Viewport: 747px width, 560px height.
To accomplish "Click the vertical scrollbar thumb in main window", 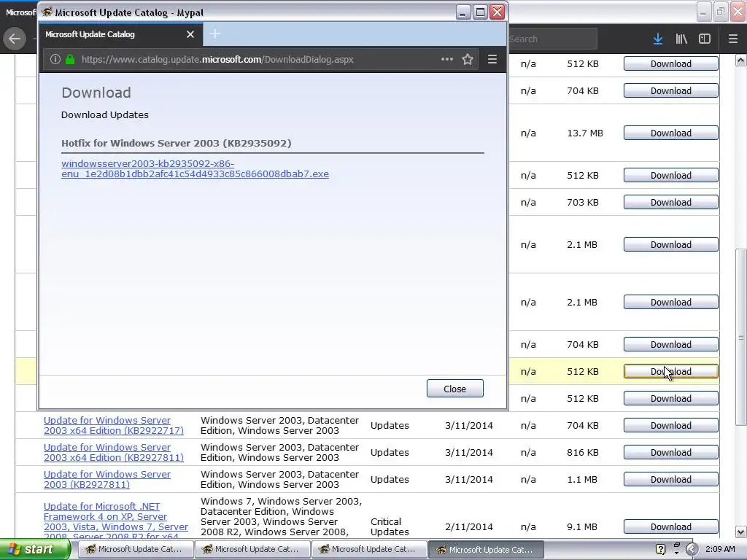I will tap(740, 337).
